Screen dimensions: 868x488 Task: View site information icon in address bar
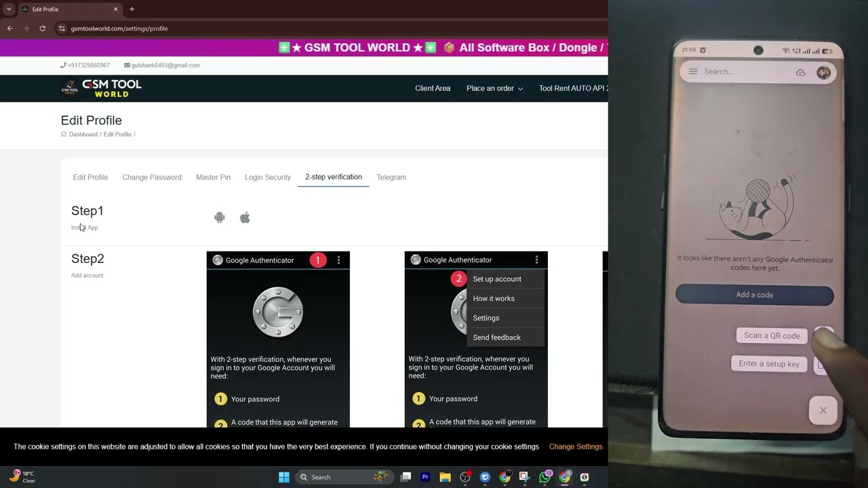62,28
